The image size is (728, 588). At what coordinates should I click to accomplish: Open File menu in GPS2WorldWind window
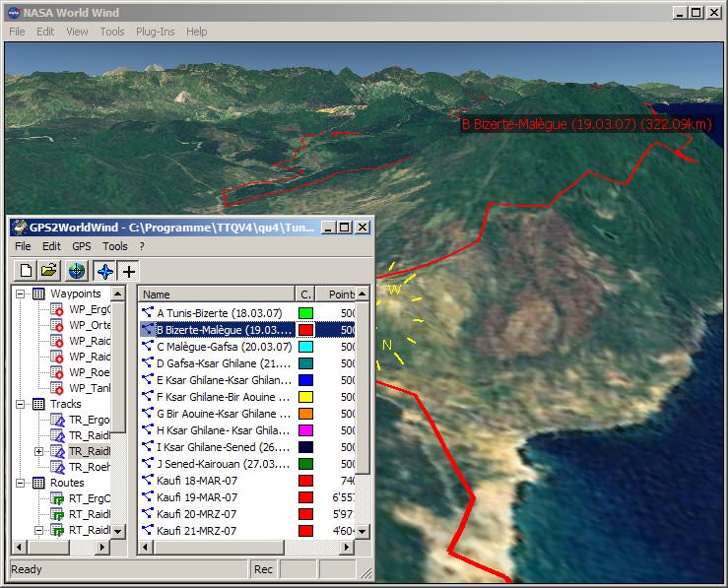pos(23,246)
